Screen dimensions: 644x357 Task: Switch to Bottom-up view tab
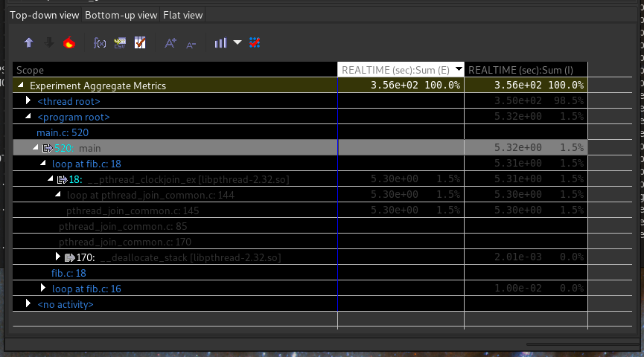[121, 15]
